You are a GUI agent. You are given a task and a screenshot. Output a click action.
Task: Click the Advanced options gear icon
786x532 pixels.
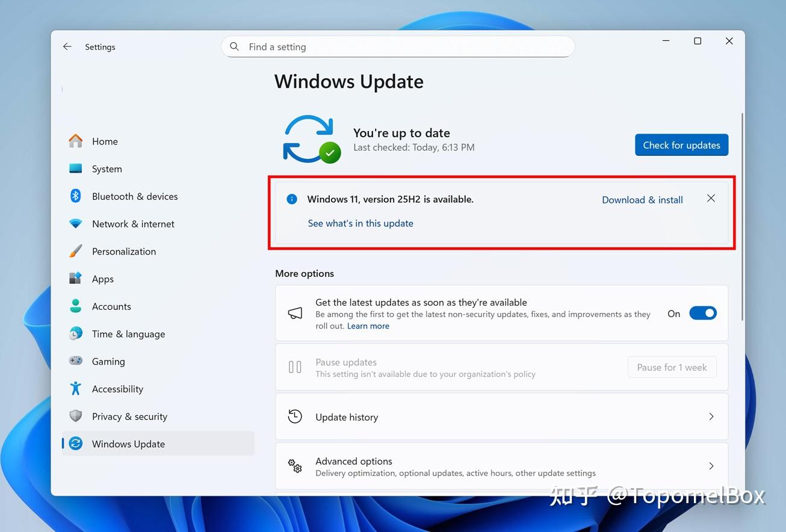295,466
